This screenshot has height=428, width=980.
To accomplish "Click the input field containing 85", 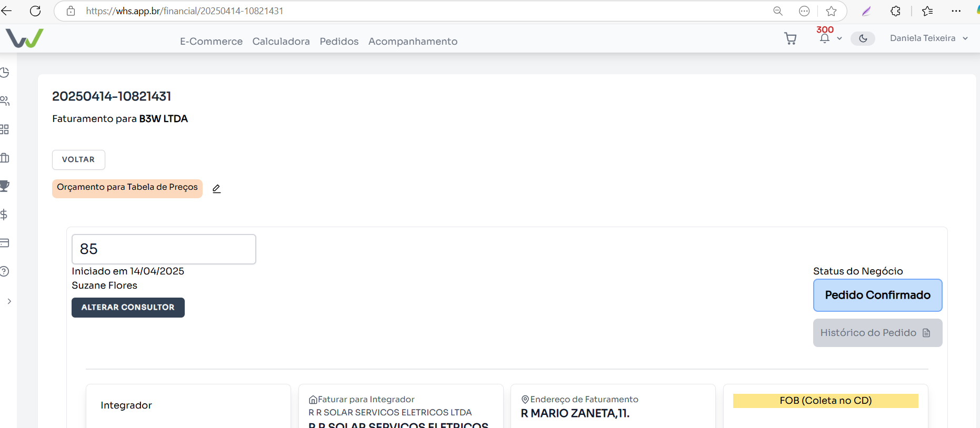I will 164,249.
